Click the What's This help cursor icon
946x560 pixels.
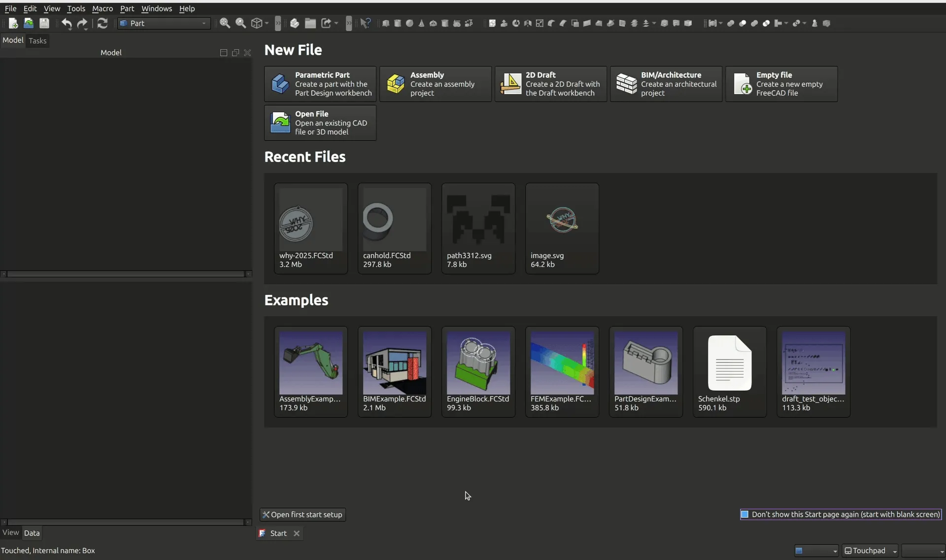366,23
